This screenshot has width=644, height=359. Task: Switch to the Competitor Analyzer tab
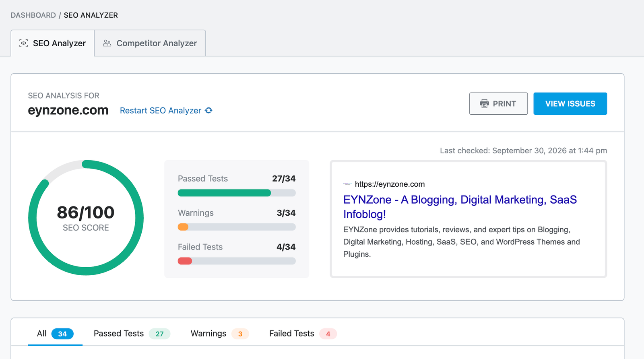(x=150, y=43)
